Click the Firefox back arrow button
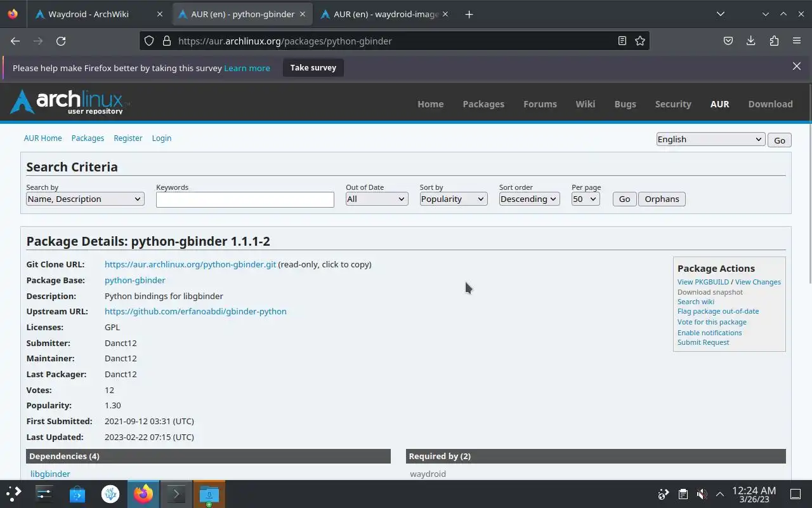Image resolution: width=812 pixels, height=508 pixels. point(15,41)
